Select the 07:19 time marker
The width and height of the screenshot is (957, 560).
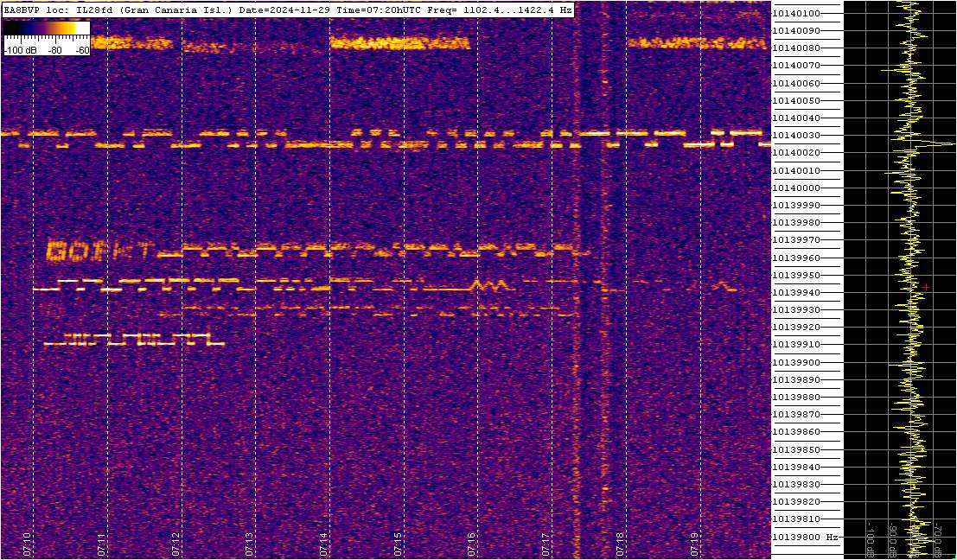point(694,544)
